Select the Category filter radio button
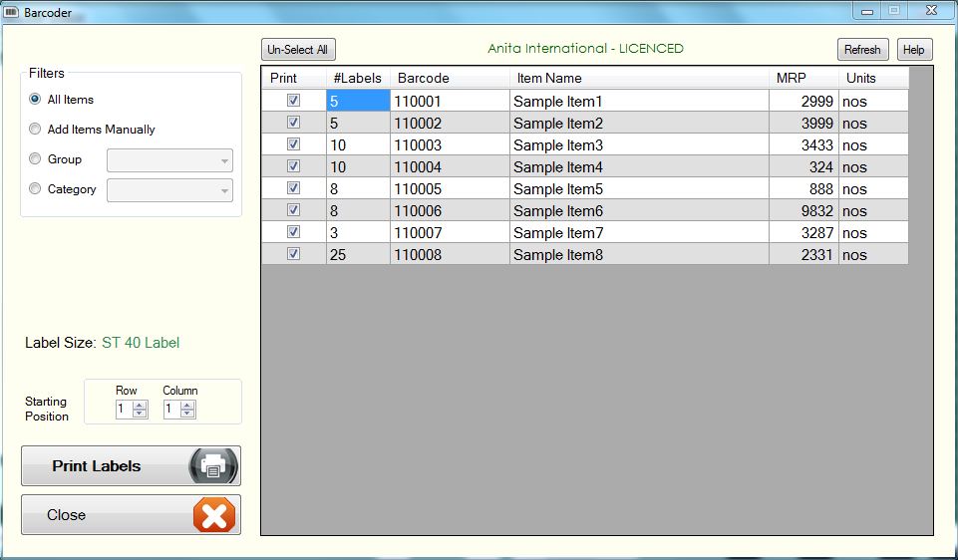Screen dimensions: 958x560 tap(35, 188)
